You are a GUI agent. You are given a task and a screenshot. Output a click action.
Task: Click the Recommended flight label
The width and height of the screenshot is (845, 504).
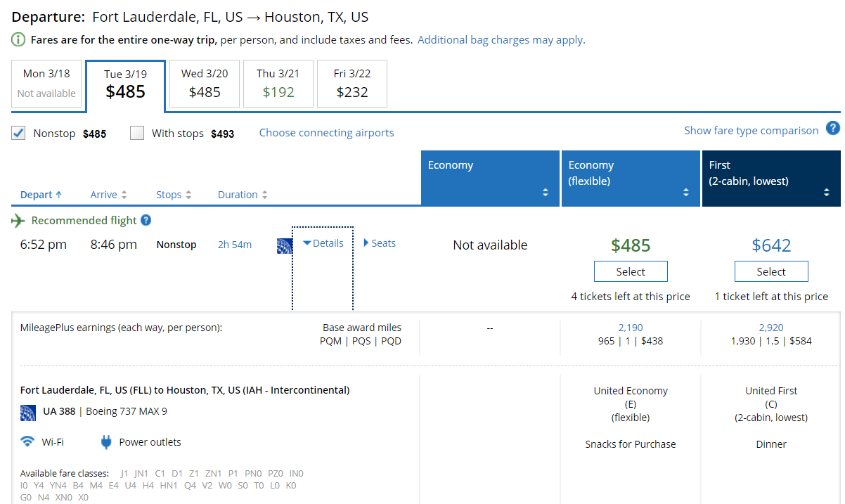(84, 220)
